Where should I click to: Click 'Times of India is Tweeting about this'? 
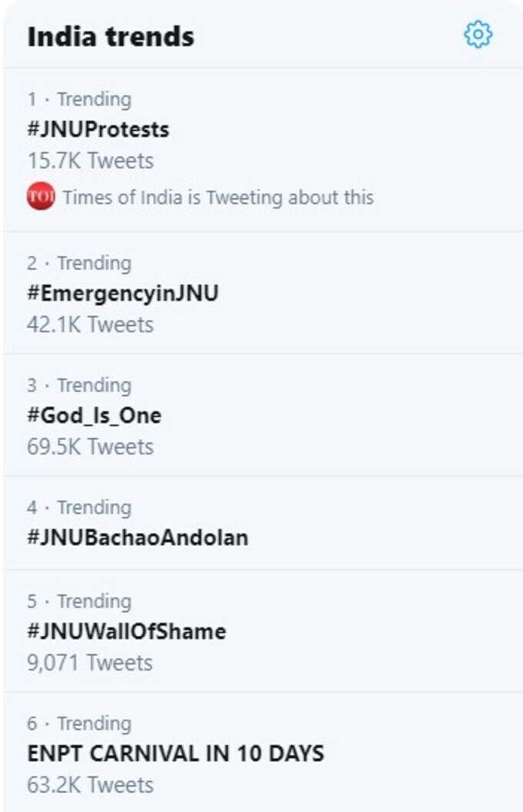[x=218, y=198]
